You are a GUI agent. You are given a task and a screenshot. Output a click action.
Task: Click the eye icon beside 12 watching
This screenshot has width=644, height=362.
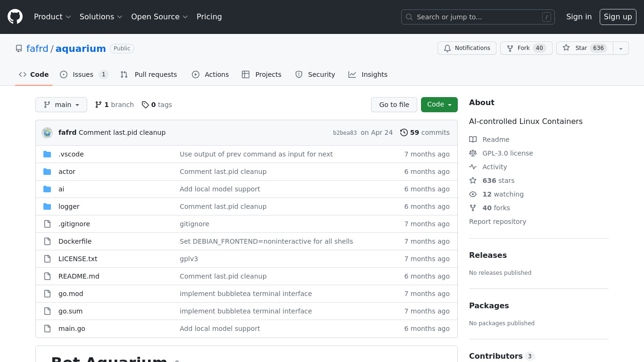[x=473, y=194]
